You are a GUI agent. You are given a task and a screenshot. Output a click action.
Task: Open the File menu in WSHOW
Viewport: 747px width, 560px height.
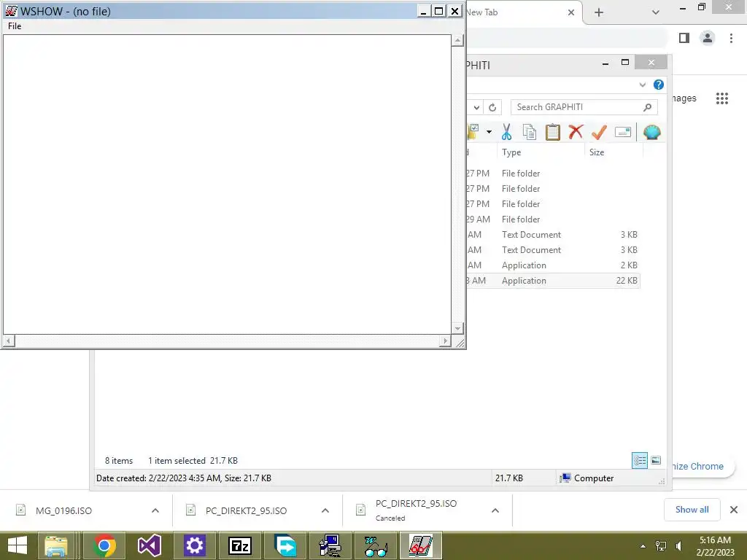15,26
